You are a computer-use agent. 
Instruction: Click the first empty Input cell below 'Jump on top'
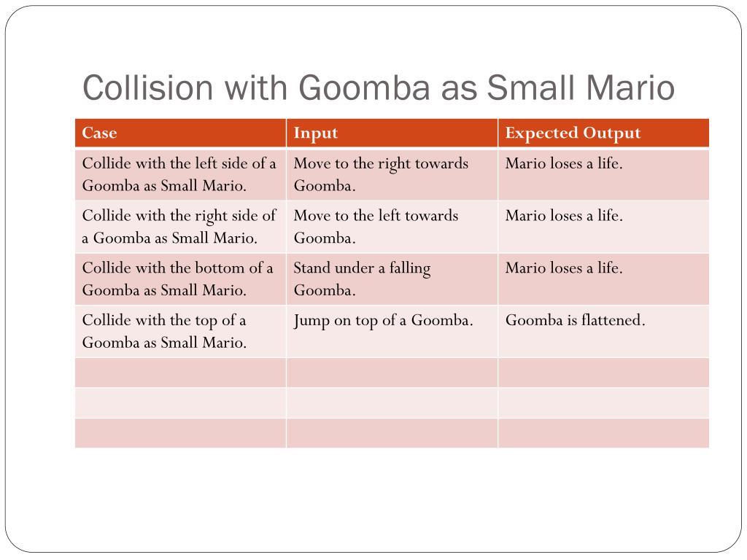pos(392,373)
